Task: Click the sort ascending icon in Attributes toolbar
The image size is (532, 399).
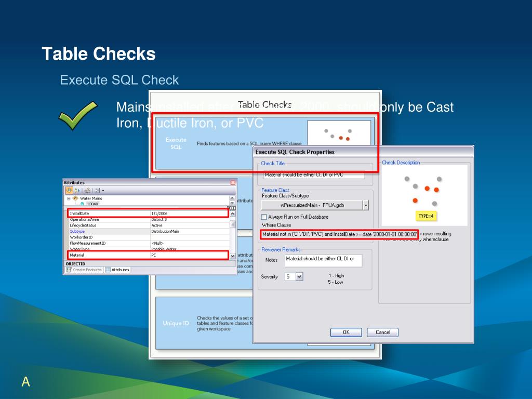Action: click(77, 190)
